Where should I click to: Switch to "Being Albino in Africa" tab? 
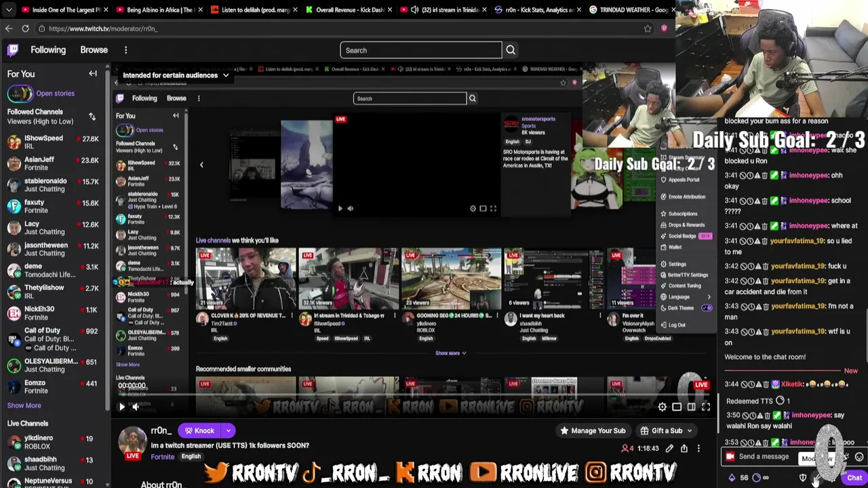pos(160,9)
